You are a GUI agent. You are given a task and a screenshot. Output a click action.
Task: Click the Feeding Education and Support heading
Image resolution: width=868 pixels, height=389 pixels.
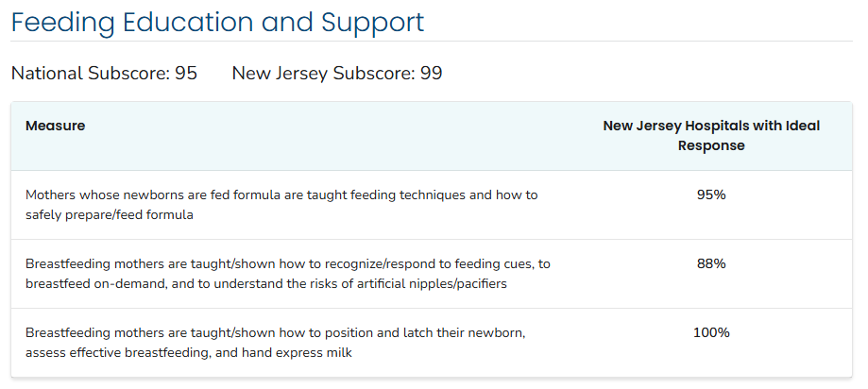click(217, 23)
